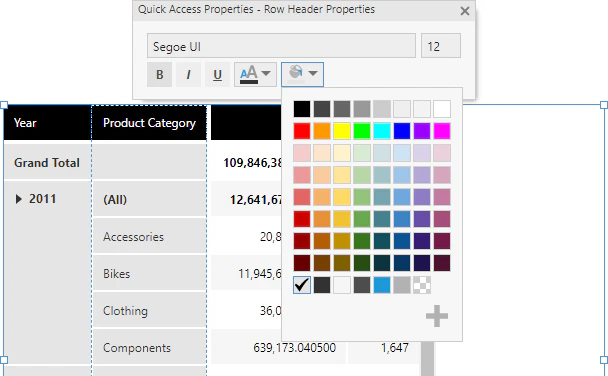Pick the bright purple swatch

(422, 131)
